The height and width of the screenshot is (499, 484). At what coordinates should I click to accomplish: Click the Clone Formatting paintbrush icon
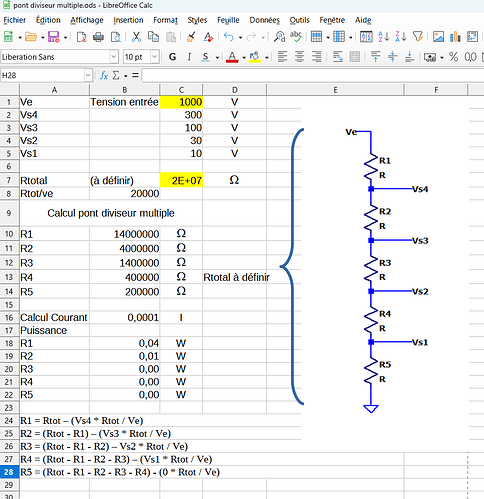click(191, 37)
